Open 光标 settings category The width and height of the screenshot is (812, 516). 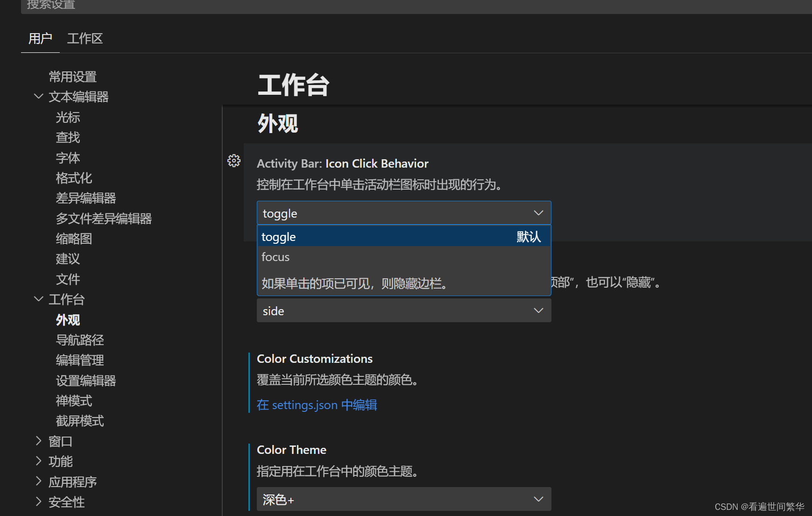[68, 117]
